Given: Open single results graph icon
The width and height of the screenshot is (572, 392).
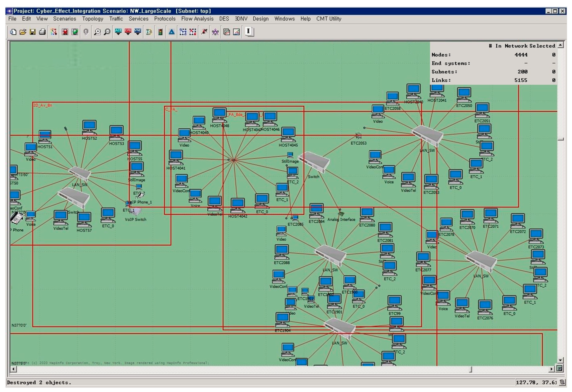Looking at the screenshot, I should [236, 32].
